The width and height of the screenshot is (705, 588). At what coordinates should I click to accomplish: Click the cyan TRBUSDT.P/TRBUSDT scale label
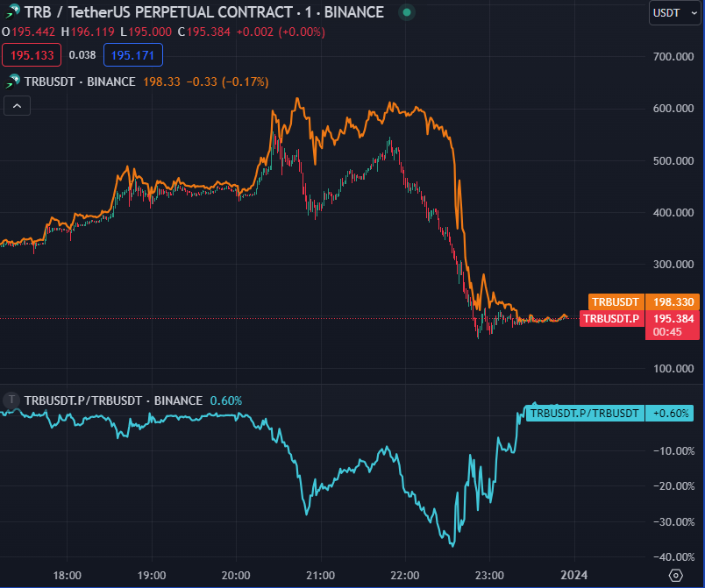coord(585,414)
